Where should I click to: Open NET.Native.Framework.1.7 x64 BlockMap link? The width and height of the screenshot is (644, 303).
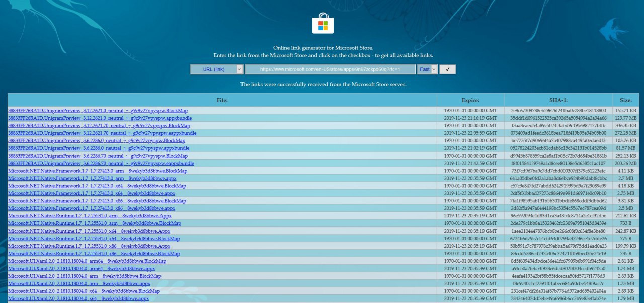click(97, 186)
